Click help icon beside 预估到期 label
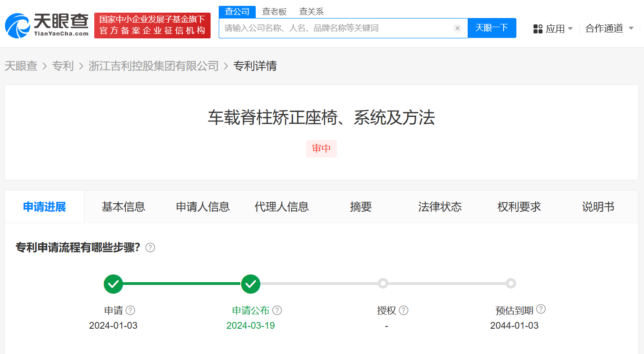Viewport: 644px width, 354px height. click(541, 309)
